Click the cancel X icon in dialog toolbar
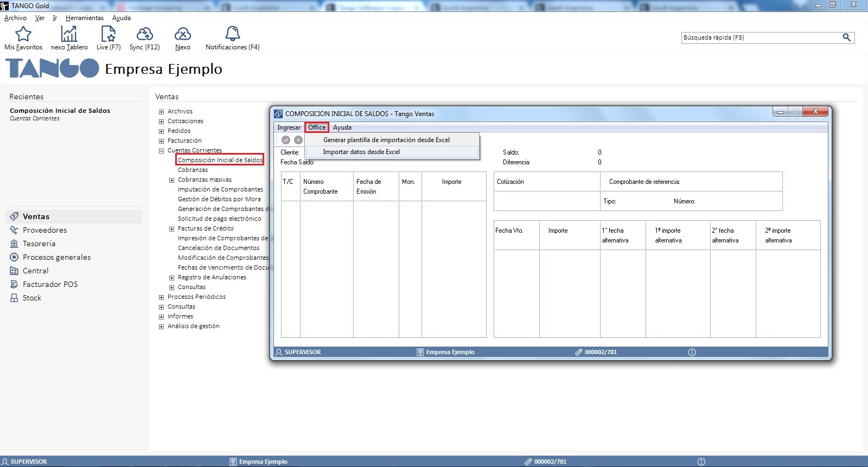 point(298,140)
